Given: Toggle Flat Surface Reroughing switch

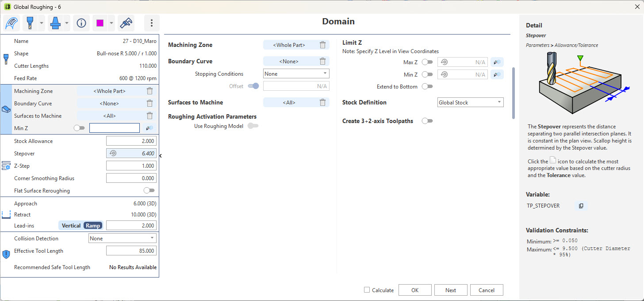Looking at the screenshot, I should click(149, 191).
